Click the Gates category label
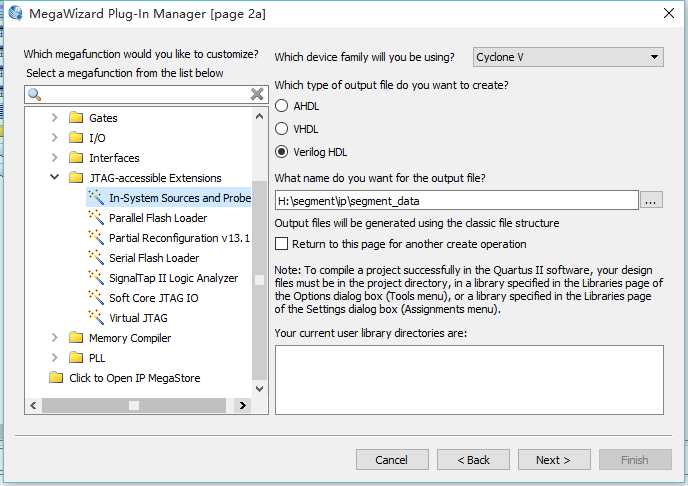Screen dimensions: 688x486 [x=104, y=118]
